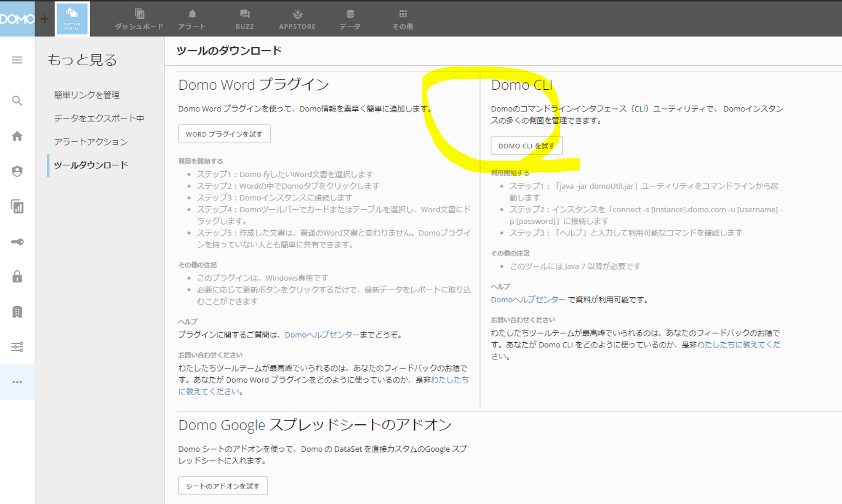Click the Domo CLI heading
The width and height of the screenshot is (842, 504).
point(522,85)
